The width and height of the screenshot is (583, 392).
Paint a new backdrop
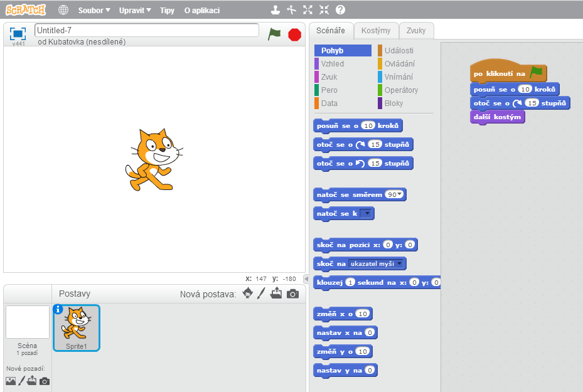(x=21, y=381)
